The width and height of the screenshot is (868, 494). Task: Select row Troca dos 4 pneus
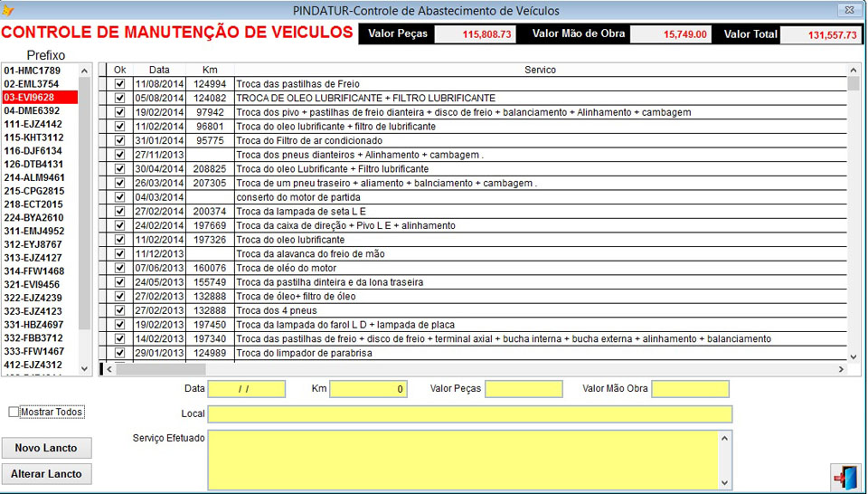(x=473, y=310)
